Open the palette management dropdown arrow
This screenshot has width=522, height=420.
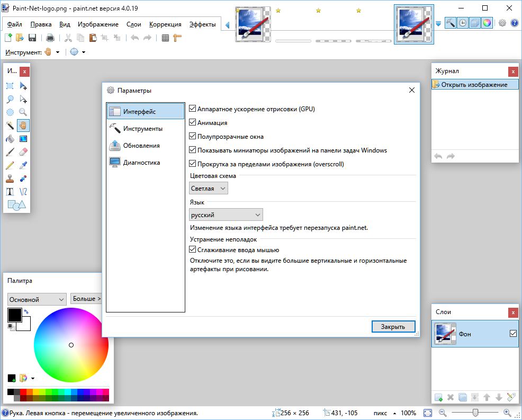33,378
